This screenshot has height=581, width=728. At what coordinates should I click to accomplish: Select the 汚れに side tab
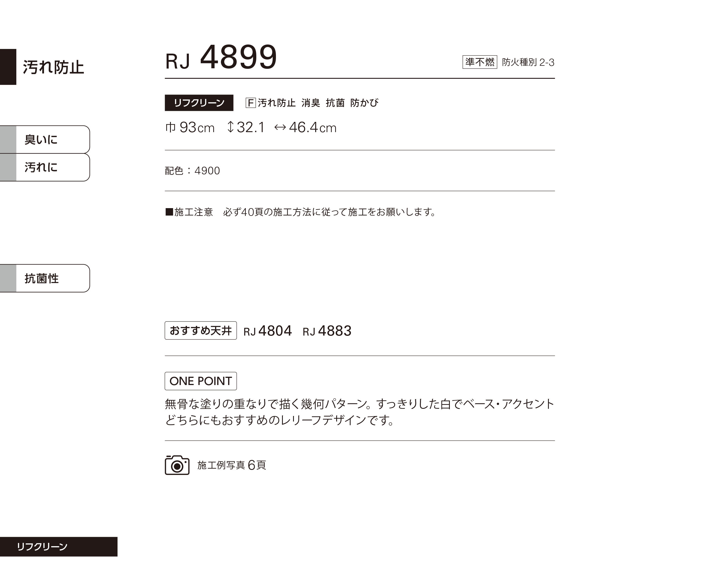[45, 167]
